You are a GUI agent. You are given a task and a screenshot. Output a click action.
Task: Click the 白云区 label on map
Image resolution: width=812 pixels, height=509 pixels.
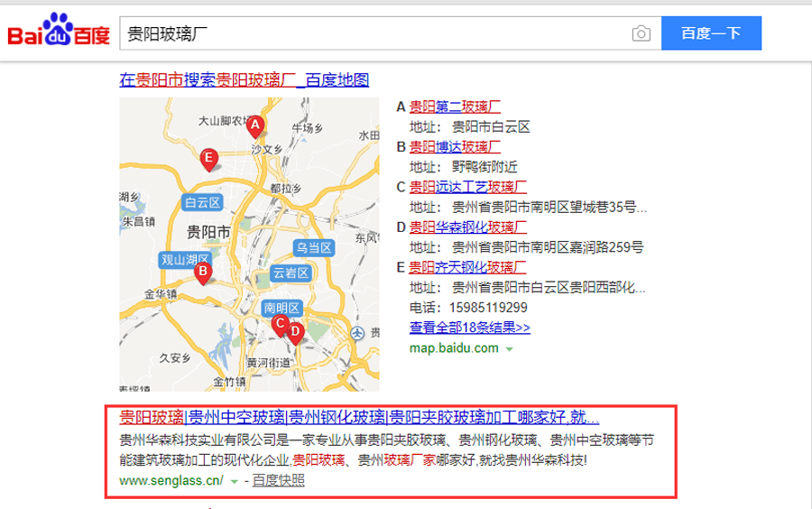click(202, 202)
